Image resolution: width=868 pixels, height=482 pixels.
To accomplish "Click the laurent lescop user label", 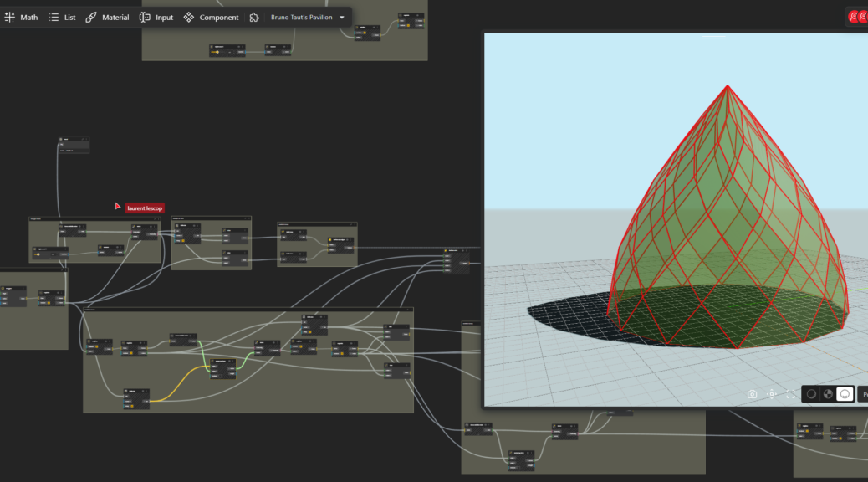I will pyautogui.click(x=145, y=208).
